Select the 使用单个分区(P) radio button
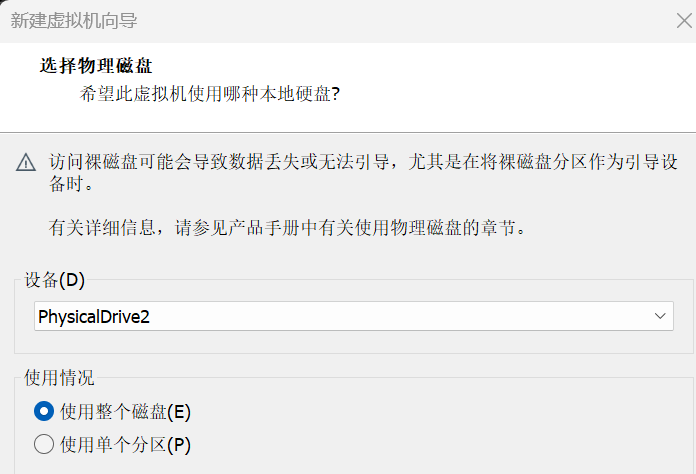The image size is (696, 474). point(44,443)
